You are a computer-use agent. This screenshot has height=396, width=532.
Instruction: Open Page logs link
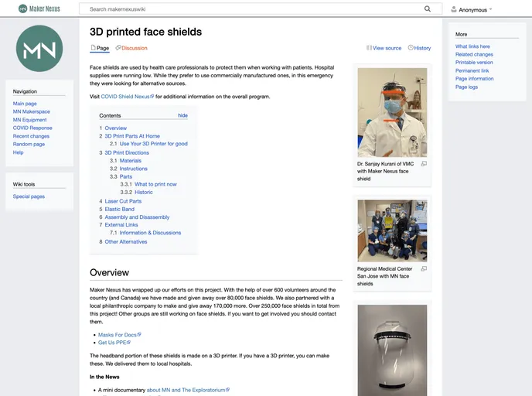pos(466,87)
